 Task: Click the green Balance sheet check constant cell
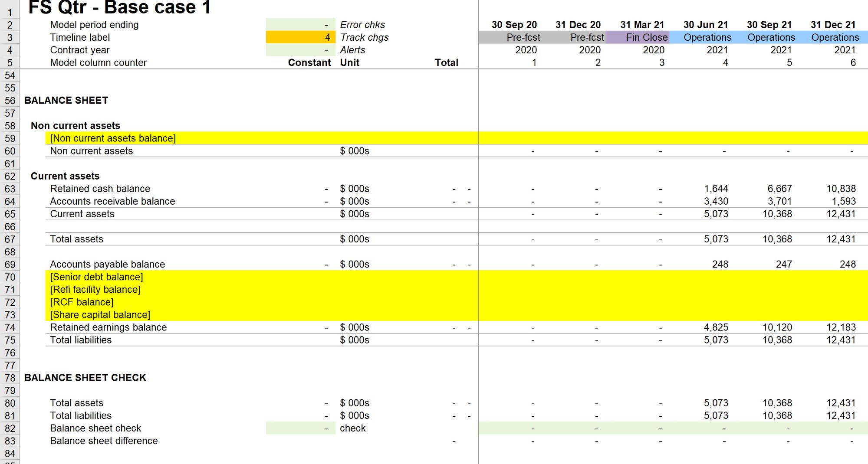coord(300,428)
